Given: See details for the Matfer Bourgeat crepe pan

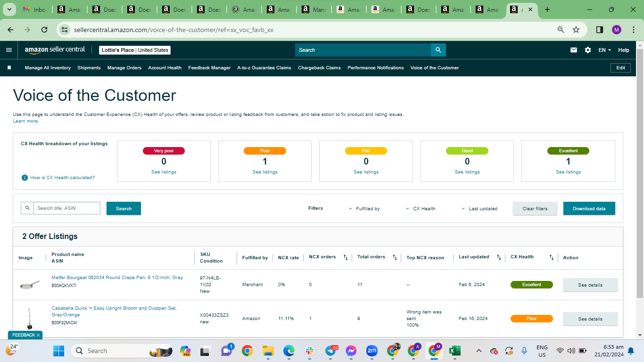Looking at the screenshot, I should point(590,285).
